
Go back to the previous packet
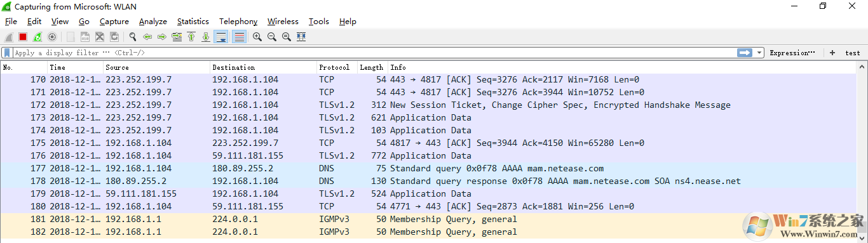click(147, 37)
